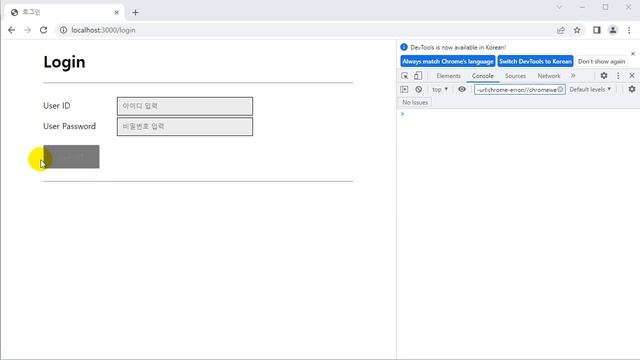
Task: Clear the console
Action: point(418,89)
